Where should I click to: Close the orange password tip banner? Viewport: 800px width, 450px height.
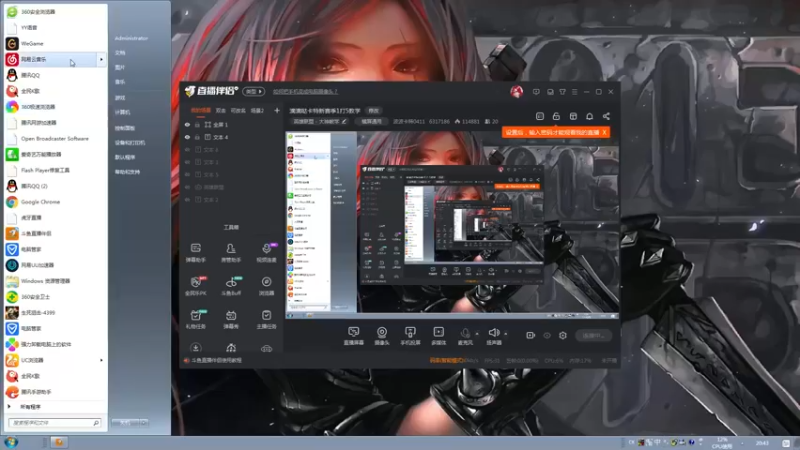pyautogui.click(x=604, y=132)
